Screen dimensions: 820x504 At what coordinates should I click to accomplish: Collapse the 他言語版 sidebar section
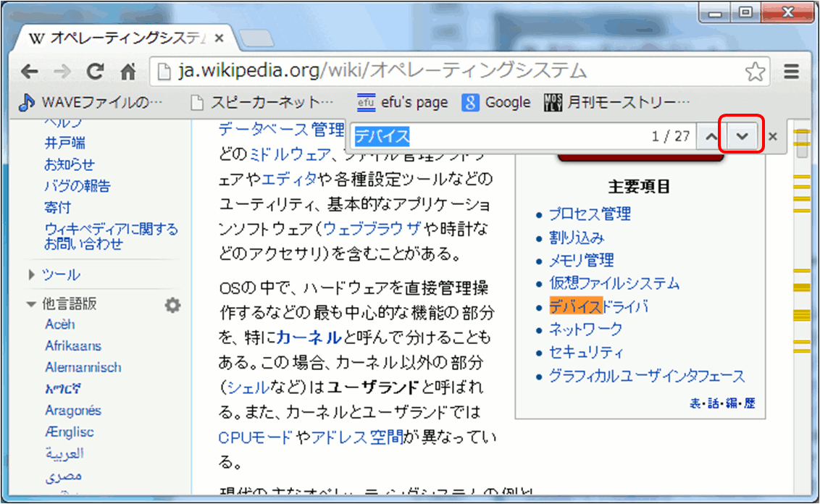(31, 305)
